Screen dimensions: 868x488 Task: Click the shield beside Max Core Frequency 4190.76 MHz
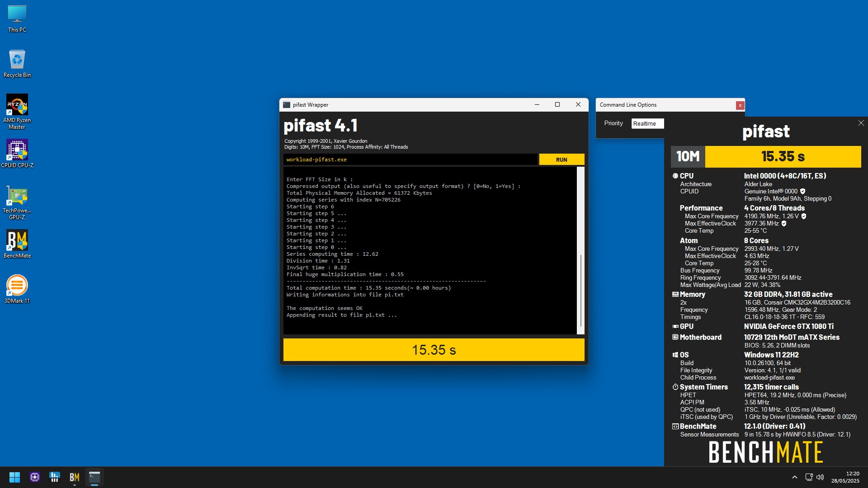[x=804, y=216]
